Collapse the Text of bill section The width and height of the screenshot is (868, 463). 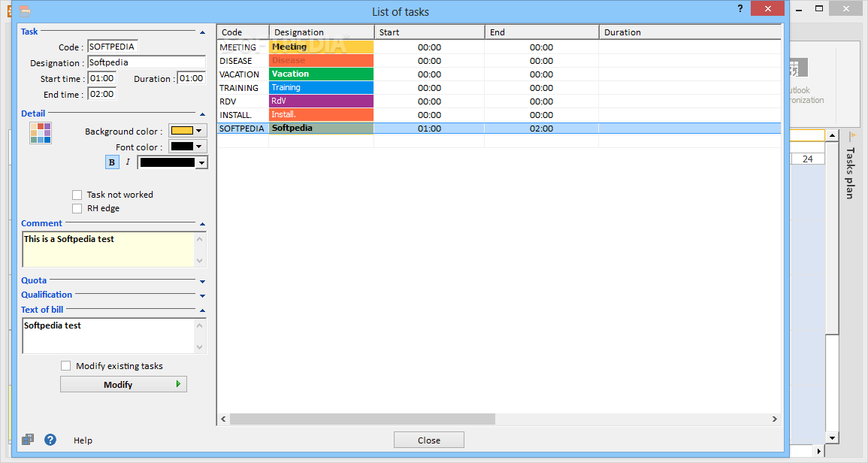[203, 310]
